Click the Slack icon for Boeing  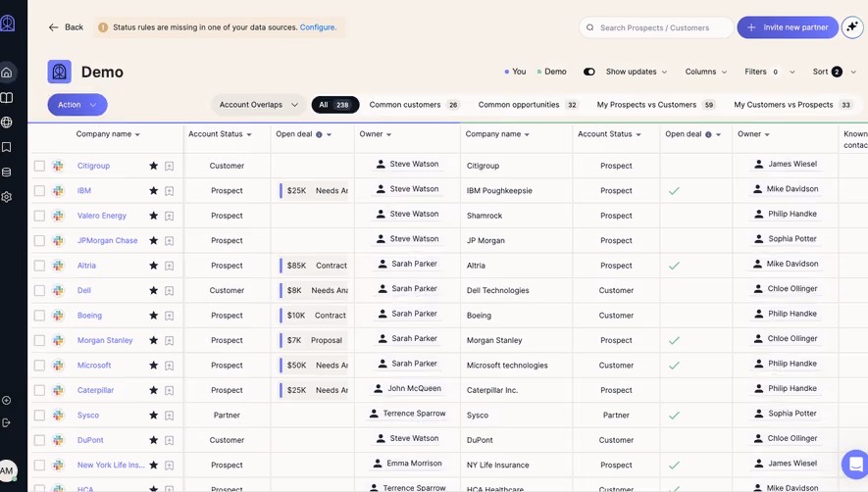pyautogui.click(x=58, y=316)
